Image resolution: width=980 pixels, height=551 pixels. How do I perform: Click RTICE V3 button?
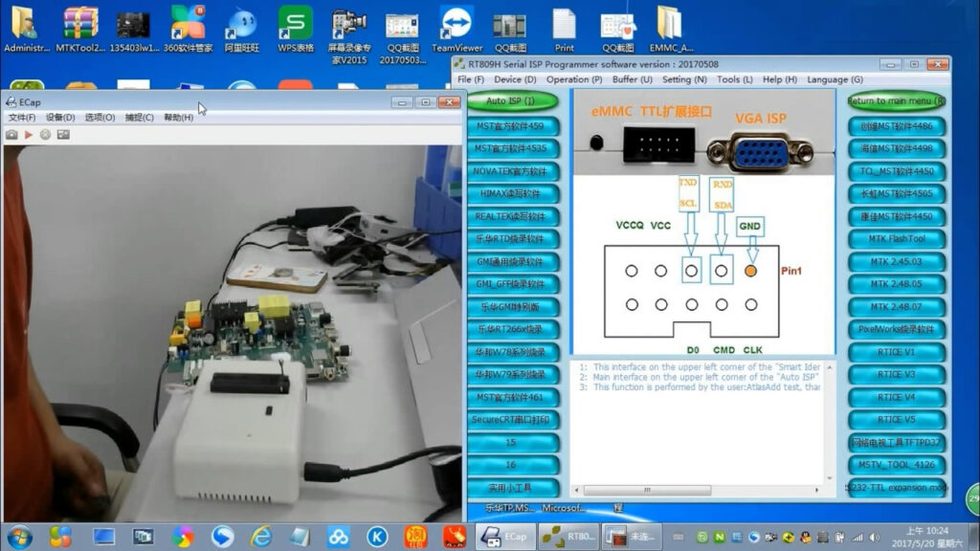pos(896,375)
